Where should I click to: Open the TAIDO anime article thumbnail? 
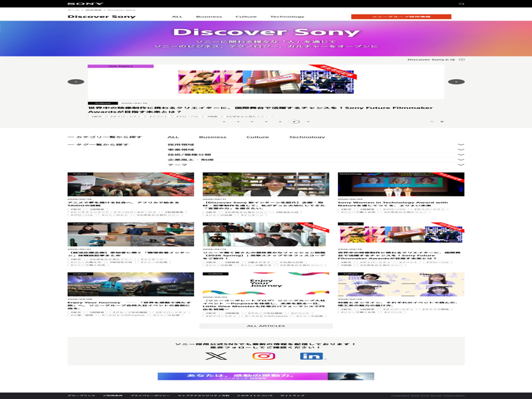point(130,184)
